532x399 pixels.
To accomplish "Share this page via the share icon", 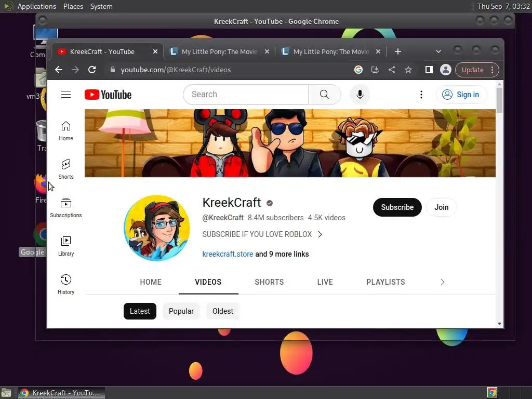I will [x=392, y=70].
